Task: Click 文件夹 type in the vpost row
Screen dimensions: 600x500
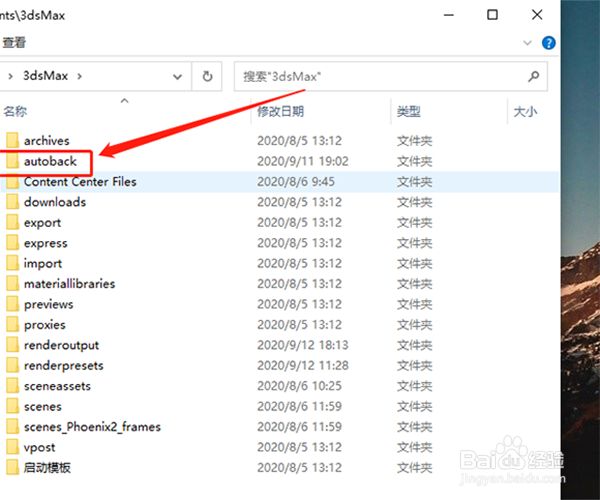Action: [x=414, y=448]
